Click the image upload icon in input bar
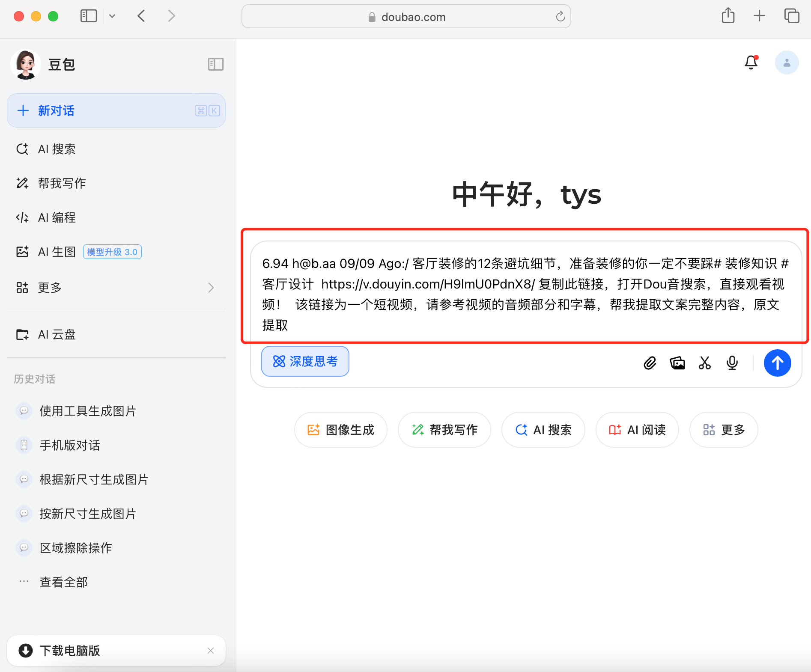The width and height of the screenshot is (811, 672). [x=677, y=363]
